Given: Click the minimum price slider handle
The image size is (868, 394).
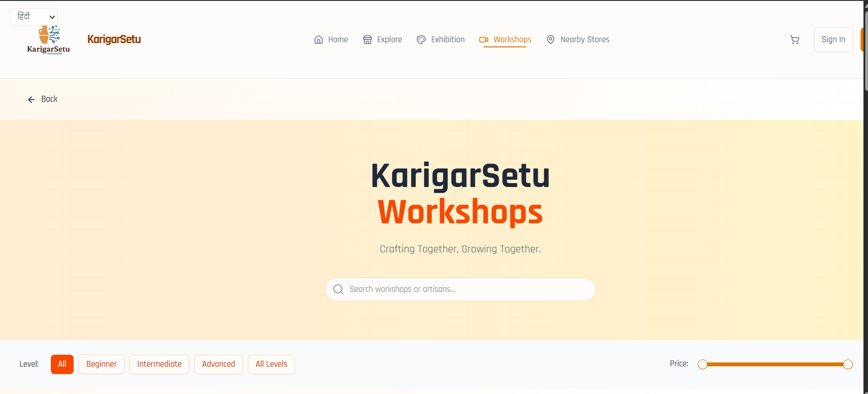Looking at the screenshot, I should click(x=703, y=364).
